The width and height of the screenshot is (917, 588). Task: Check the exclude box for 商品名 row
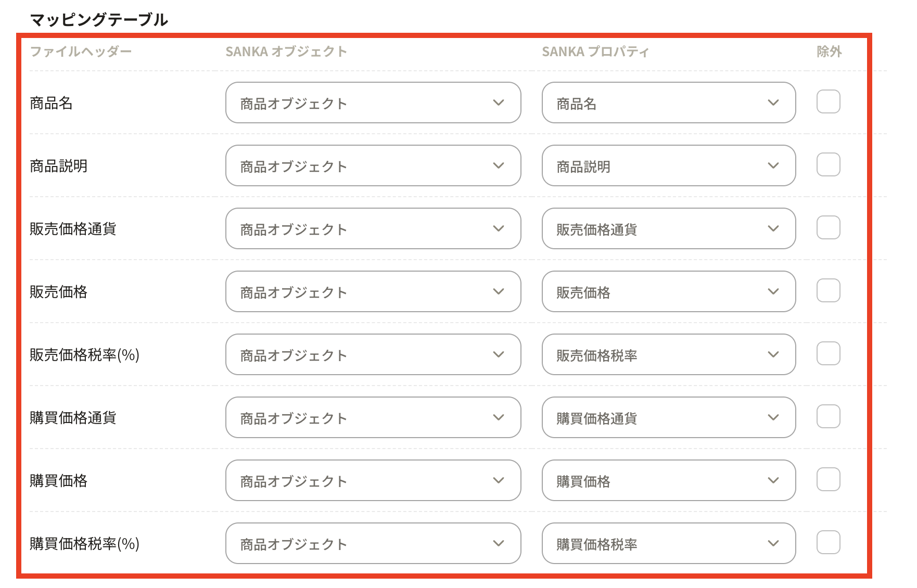coord(828,101)
